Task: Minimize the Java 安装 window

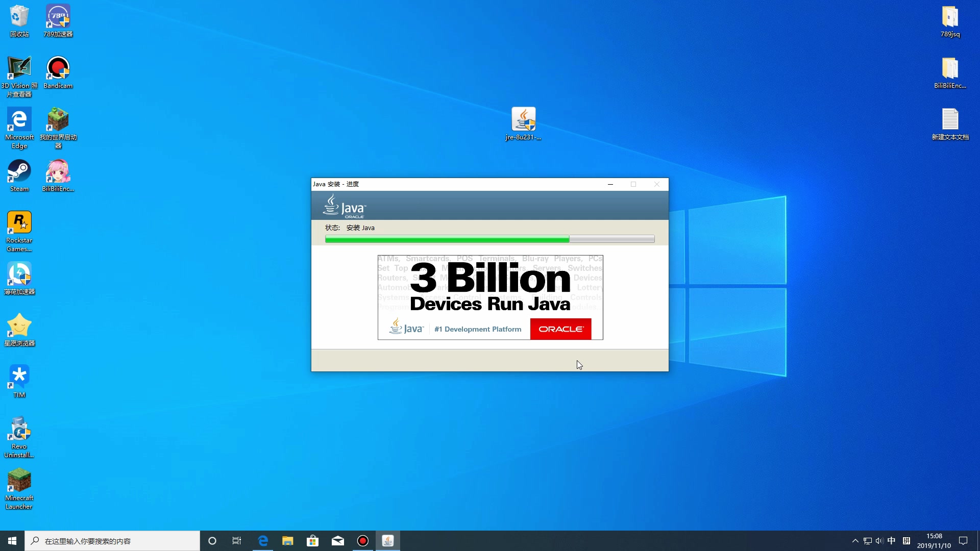Action: tap(610, 184)
